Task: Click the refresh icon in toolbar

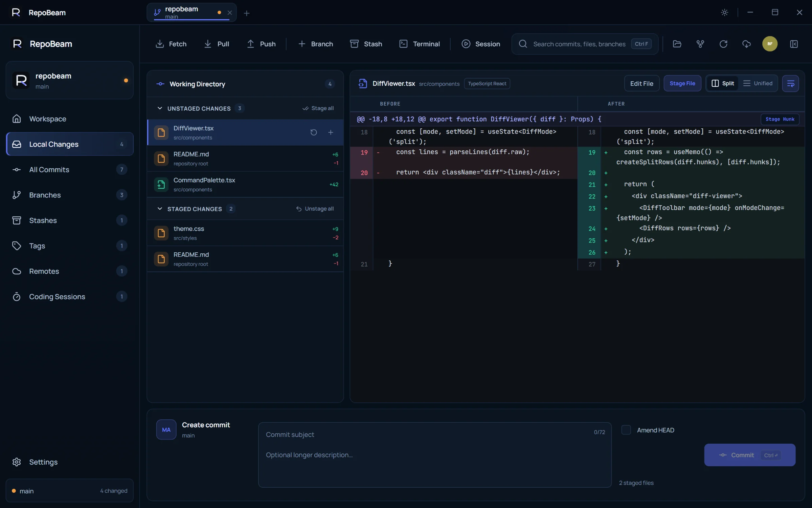Action: [x=723, y=44]
